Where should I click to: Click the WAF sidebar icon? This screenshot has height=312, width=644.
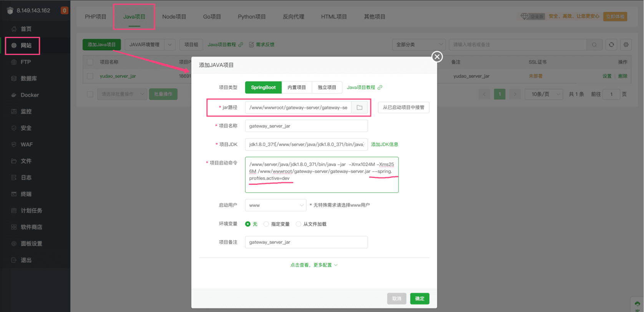(14, 144)
